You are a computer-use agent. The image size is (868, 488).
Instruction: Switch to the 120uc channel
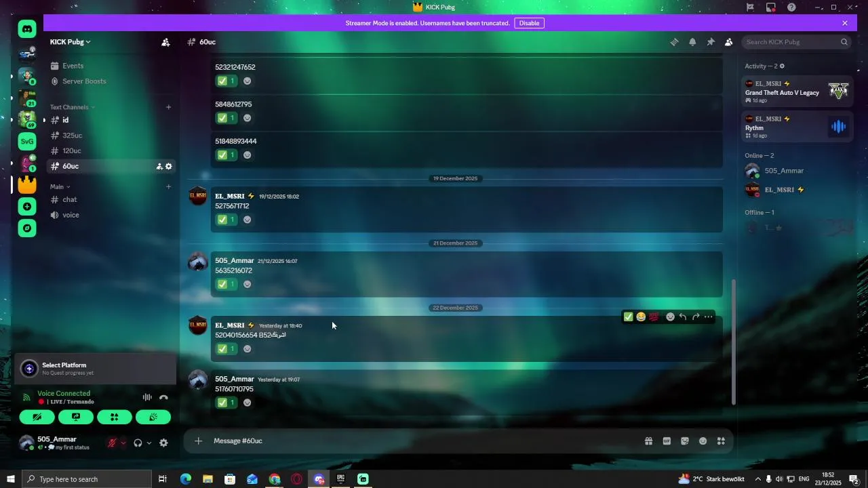(111, 151)
